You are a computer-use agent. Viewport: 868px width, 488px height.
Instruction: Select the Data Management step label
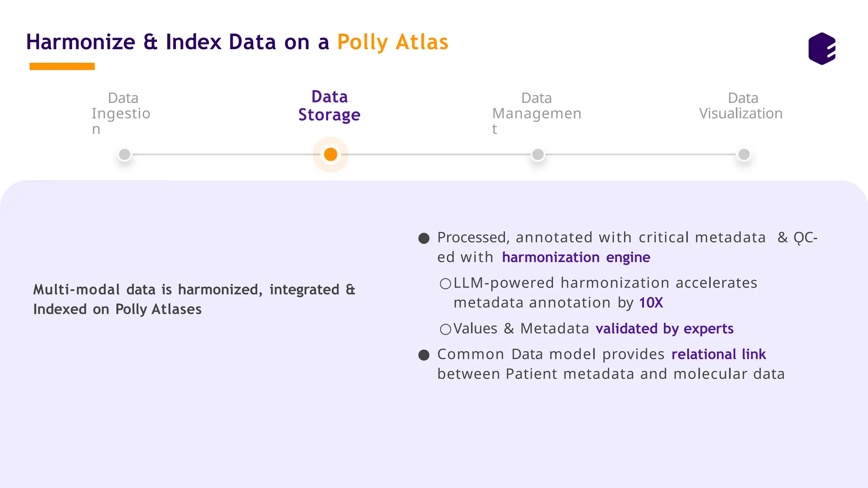point(537,113)
